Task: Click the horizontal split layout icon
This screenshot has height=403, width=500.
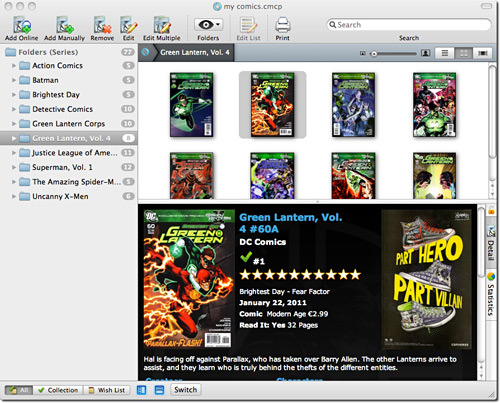Action: (160, 390)
